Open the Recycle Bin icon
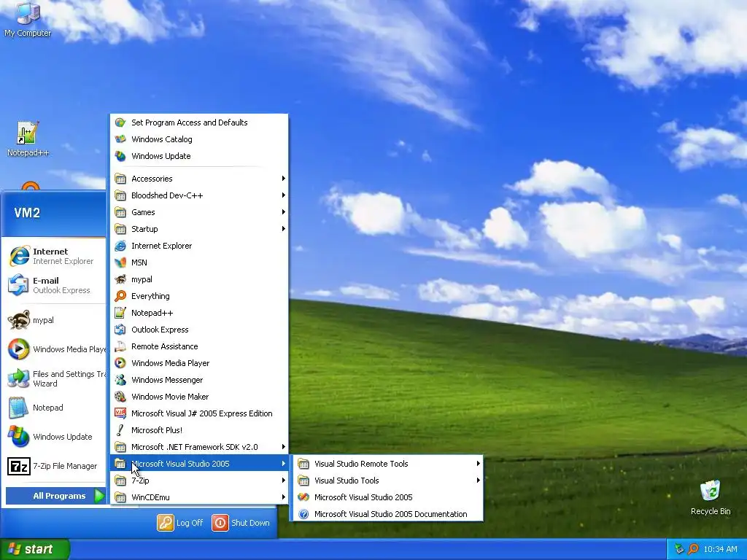747x560 pixels. click(x=711, y=497)
